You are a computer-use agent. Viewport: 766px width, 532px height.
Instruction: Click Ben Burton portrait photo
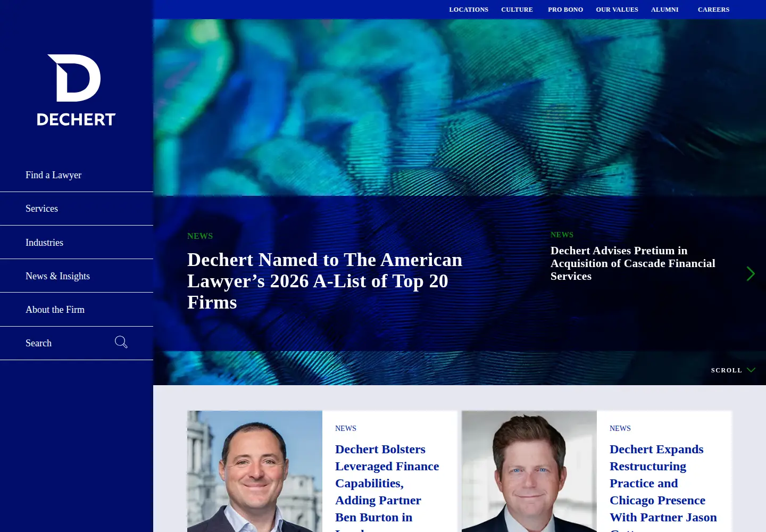point(255,471)
